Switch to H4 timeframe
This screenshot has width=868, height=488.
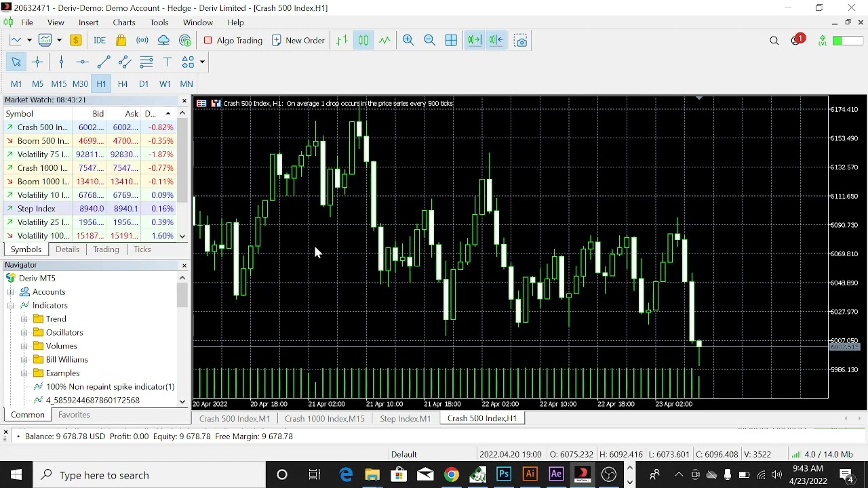(x=123, y=84)
